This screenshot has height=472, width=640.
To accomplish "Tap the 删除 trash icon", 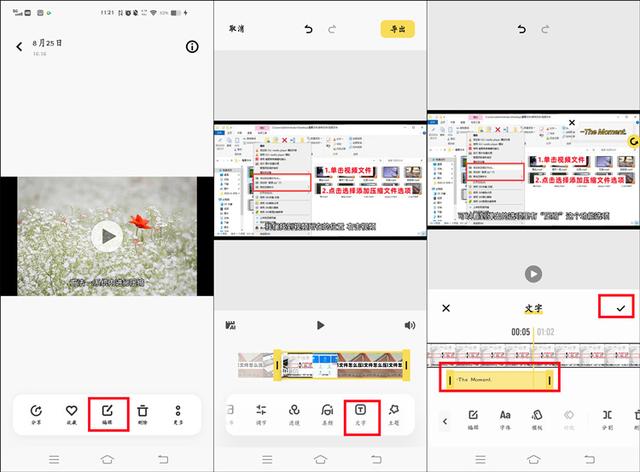I will point(143,412).
